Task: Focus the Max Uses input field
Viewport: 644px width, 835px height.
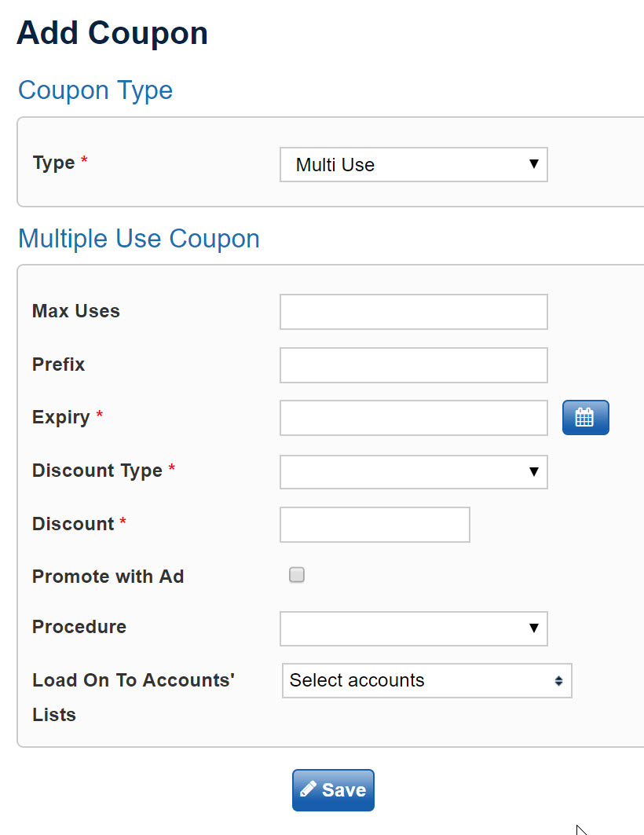Action: coord(414,312)
